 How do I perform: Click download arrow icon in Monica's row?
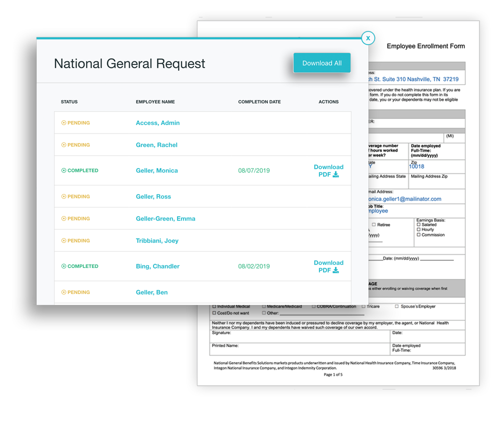(336, 174)
